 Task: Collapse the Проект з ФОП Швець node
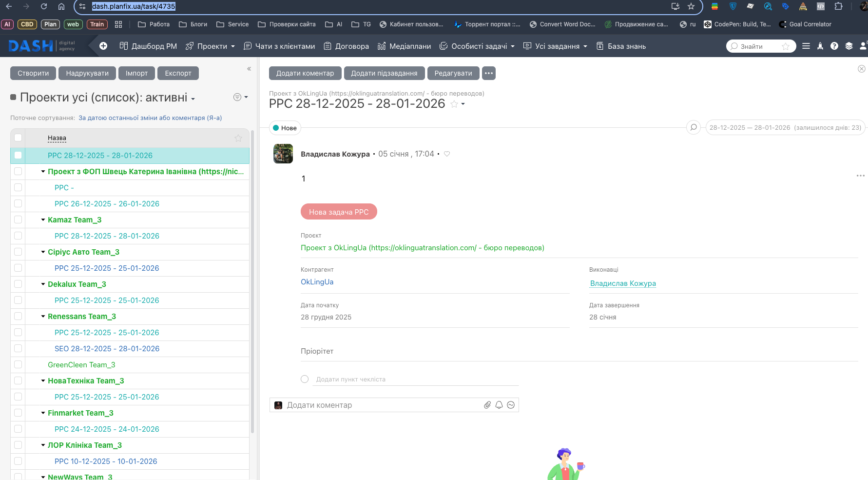click(43, 172)
